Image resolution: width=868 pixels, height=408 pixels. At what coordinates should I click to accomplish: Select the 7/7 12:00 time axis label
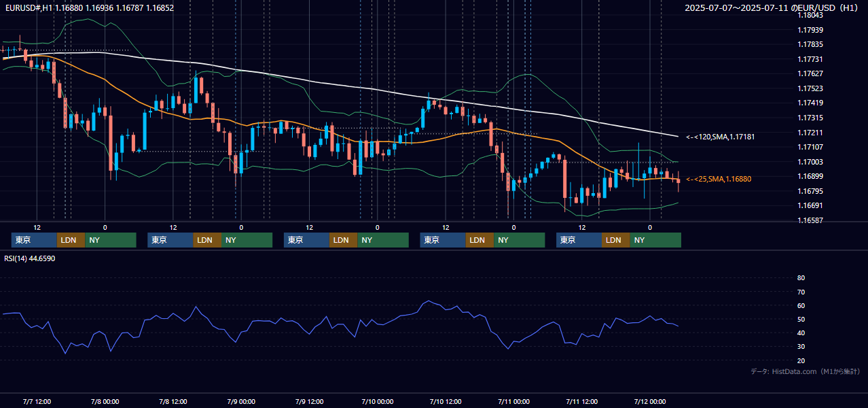(x=37, y=401)
